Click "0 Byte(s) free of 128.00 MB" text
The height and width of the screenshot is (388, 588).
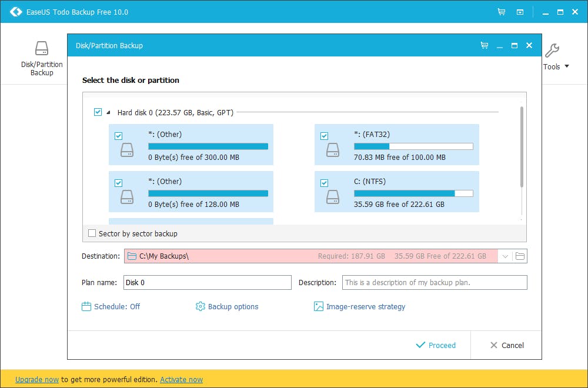194,205
